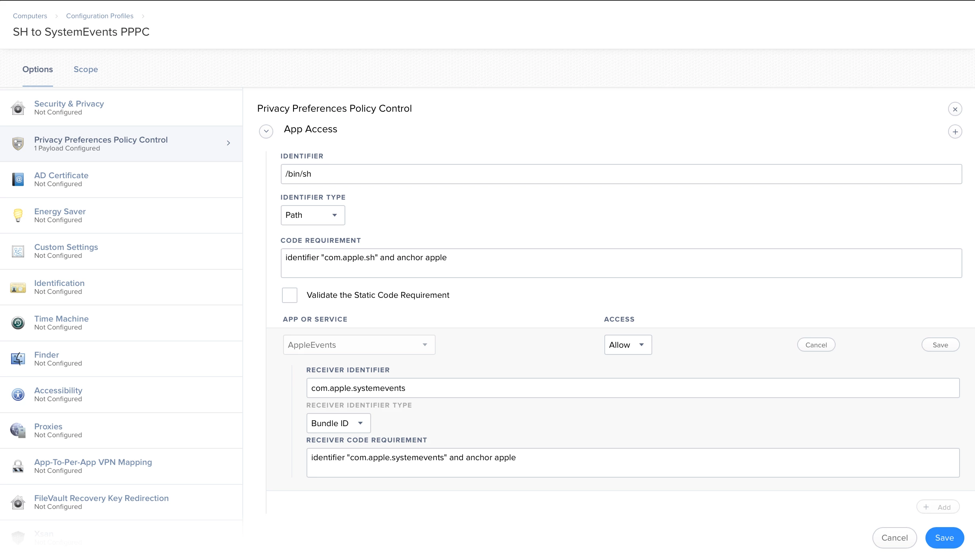Select the Identification payload

tap(121, 287)
